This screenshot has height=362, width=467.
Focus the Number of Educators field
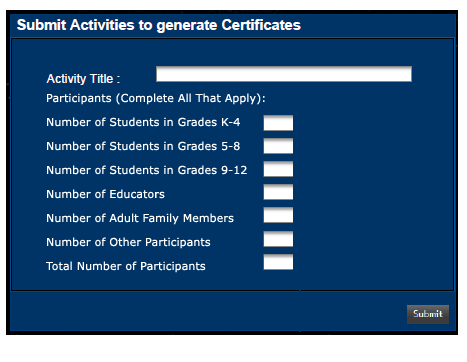pos(278,192)
